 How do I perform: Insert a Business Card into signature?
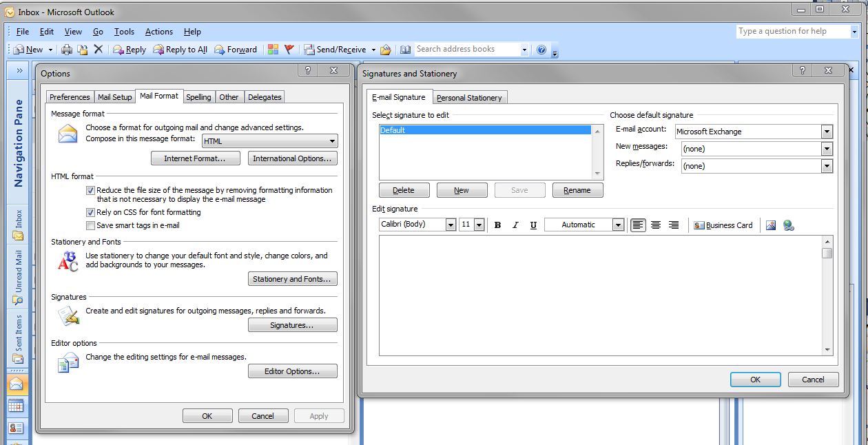[723, 225]
